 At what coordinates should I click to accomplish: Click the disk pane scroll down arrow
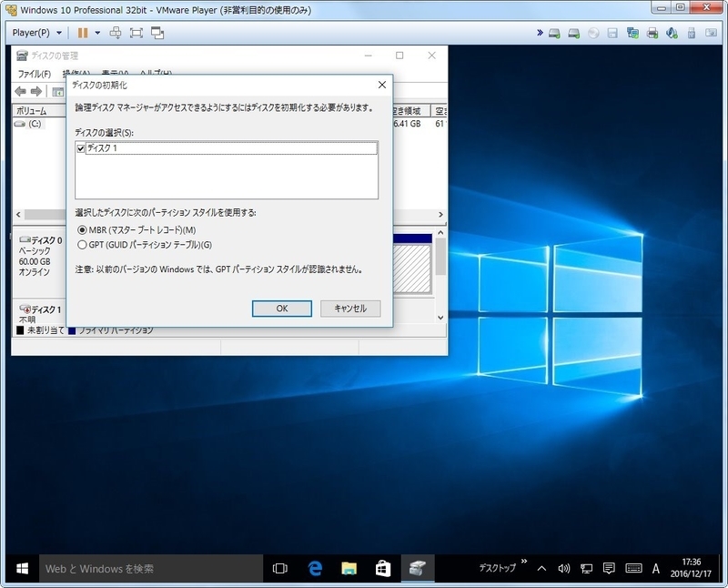440,318
